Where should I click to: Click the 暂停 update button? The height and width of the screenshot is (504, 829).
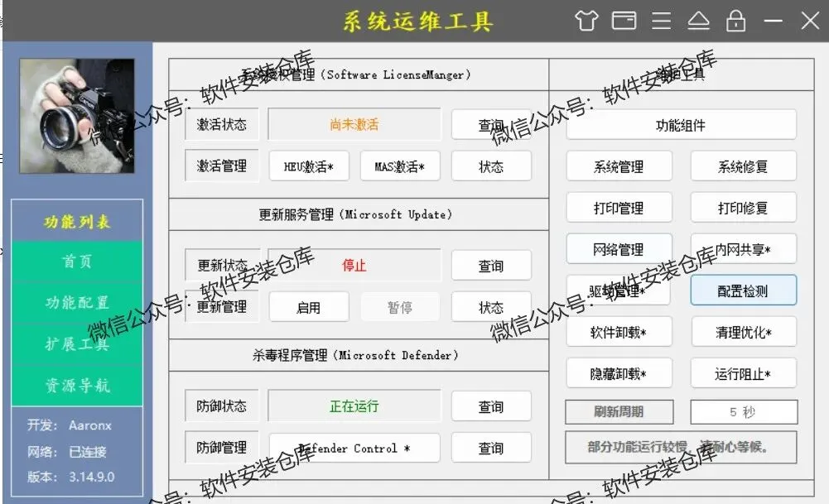(400, 307)
